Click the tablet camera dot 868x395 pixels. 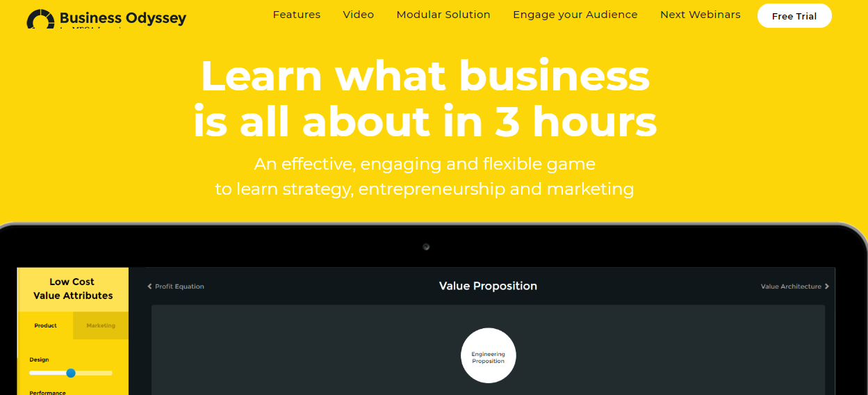(x=426, y=247)
